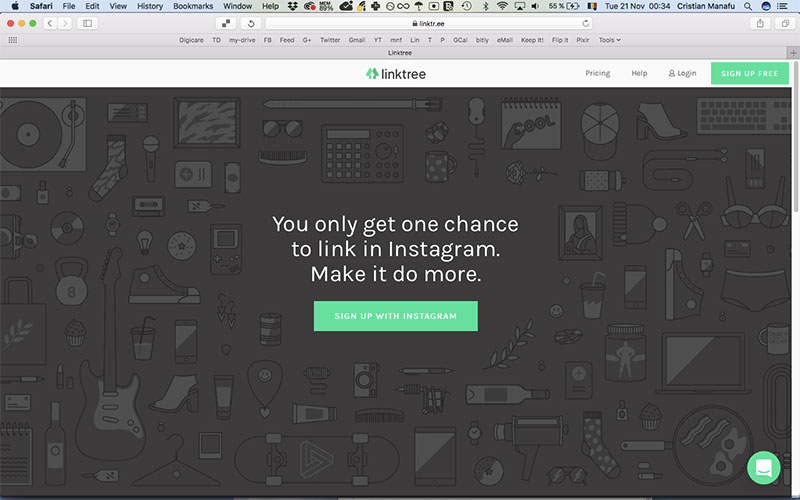Open the Twitter bookmark
This screenshot has height=500, width=800.
[x=330, y=40]
